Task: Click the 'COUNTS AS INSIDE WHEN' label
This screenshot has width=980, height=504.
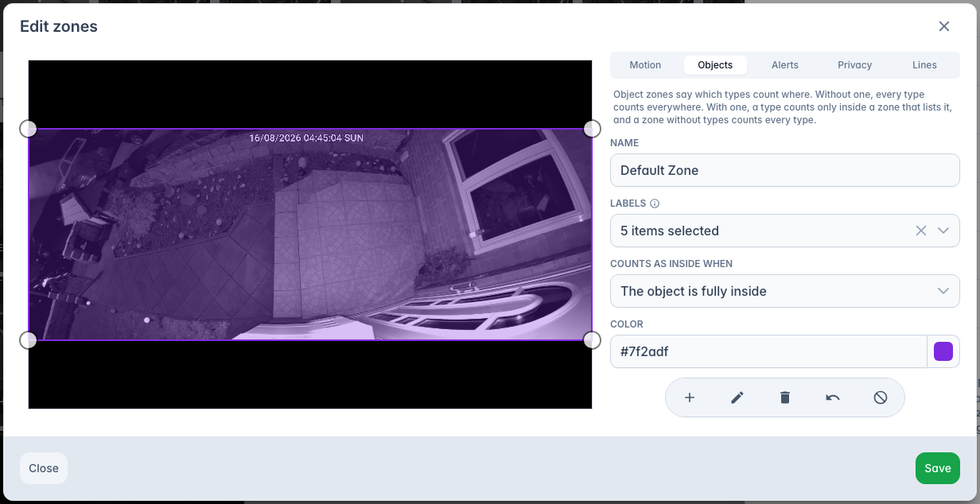Action: (671, 263)
